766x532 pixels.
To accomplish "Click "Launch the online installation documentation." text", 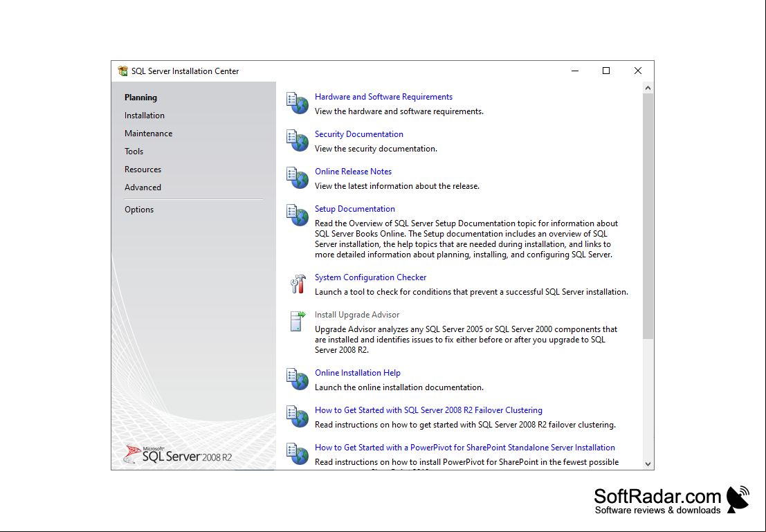I will click(399, 387).
